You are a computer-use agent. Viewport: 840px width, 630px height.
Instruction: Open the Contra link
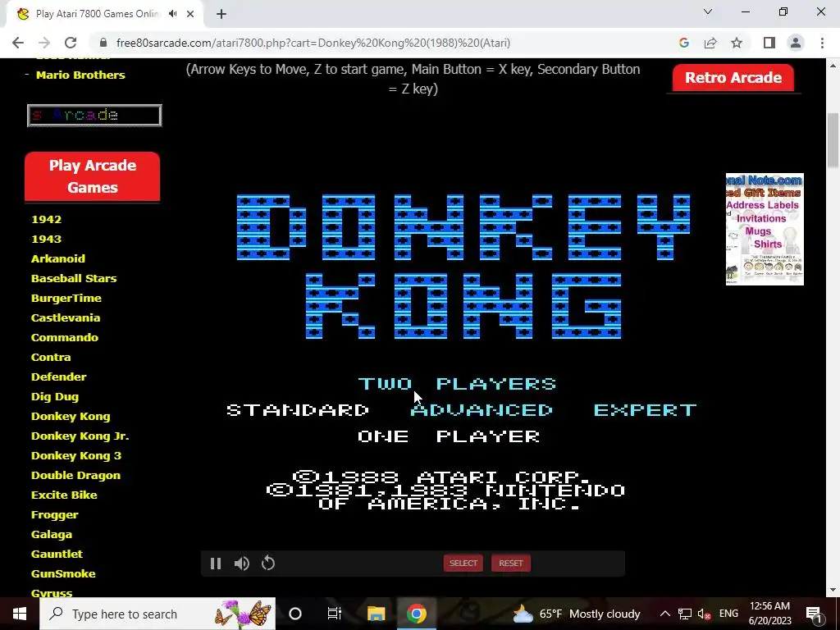51,358
